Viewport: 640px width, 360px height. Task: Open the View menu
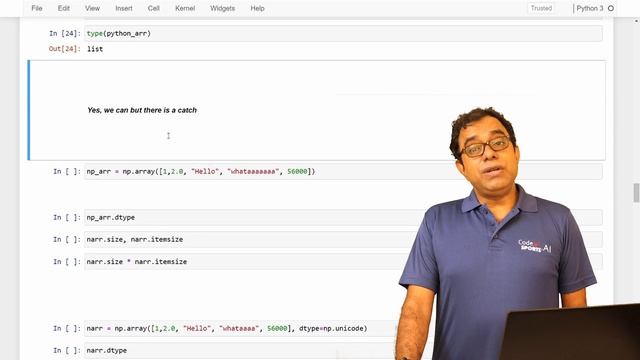(92, 8)
